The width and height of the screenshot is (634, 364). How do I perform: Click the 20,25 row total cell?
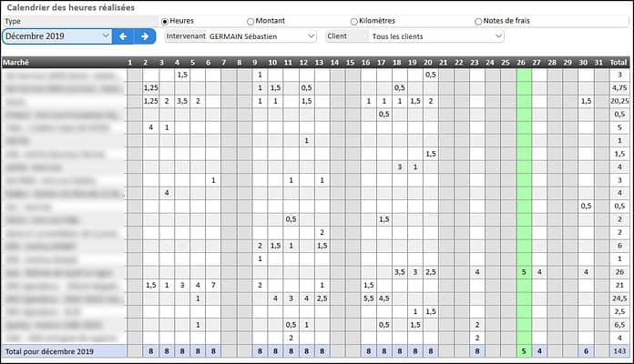point(619,101)
